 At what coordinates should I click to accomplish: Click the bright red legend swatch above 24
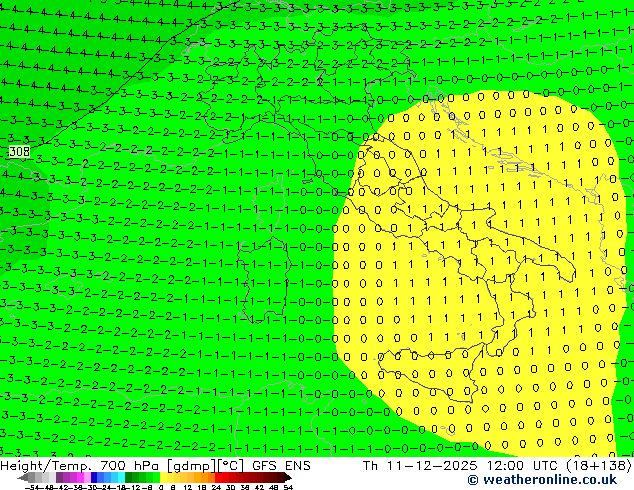coord(218,477)
